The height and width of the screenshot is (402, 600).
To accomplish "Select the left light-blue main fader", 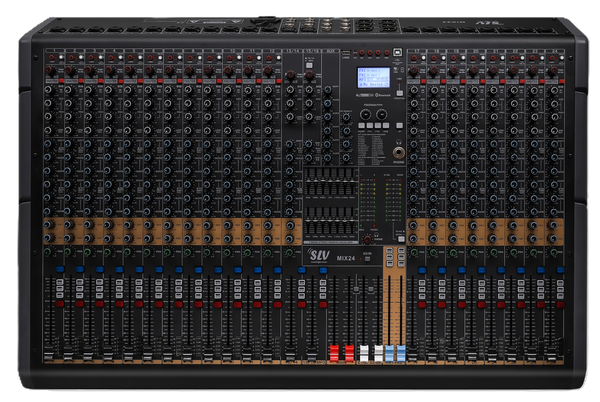I will pyautogui.click(x=390, y=353).
